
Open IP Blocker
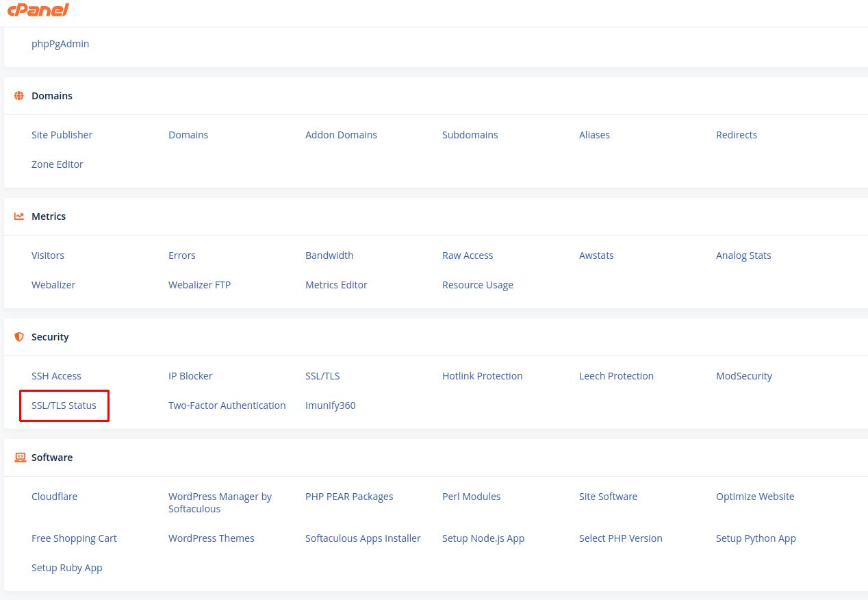[190, 376]
